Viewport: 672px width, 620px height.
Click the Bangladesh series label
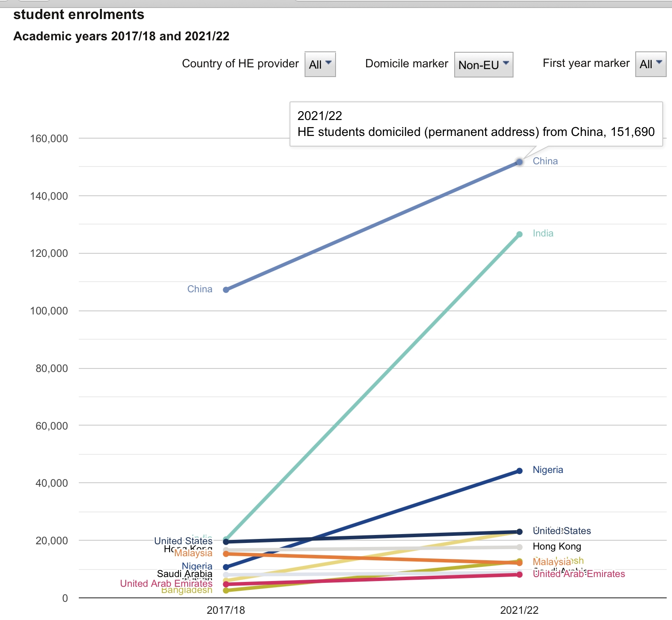187,591
